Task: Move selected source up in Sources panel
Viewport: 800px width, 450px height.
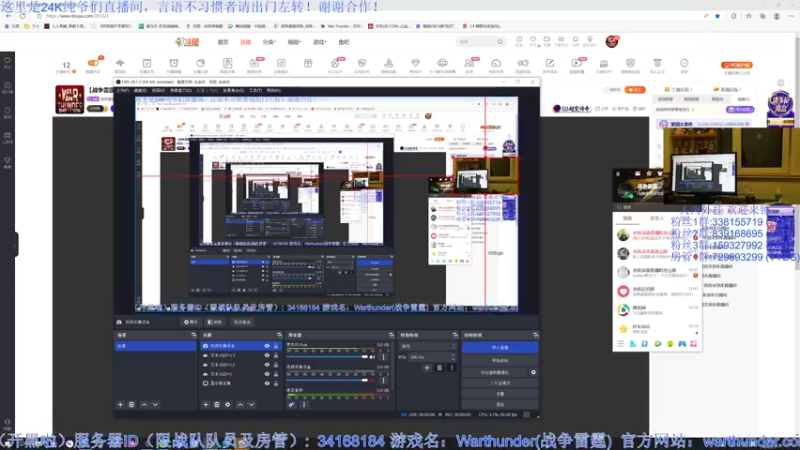Action: coord(240,405)
